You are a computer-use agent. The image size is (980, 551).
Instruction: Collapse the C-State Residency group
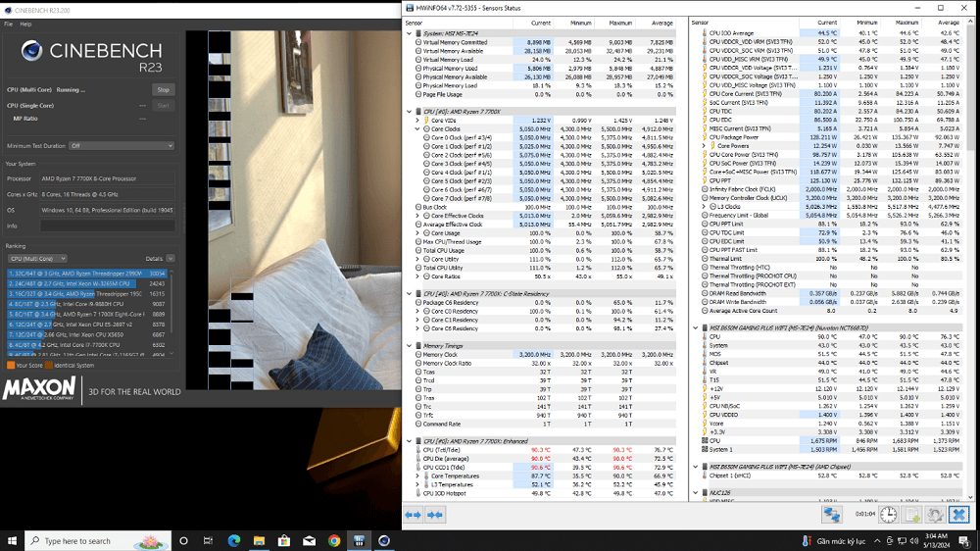[x=410, y=294]
